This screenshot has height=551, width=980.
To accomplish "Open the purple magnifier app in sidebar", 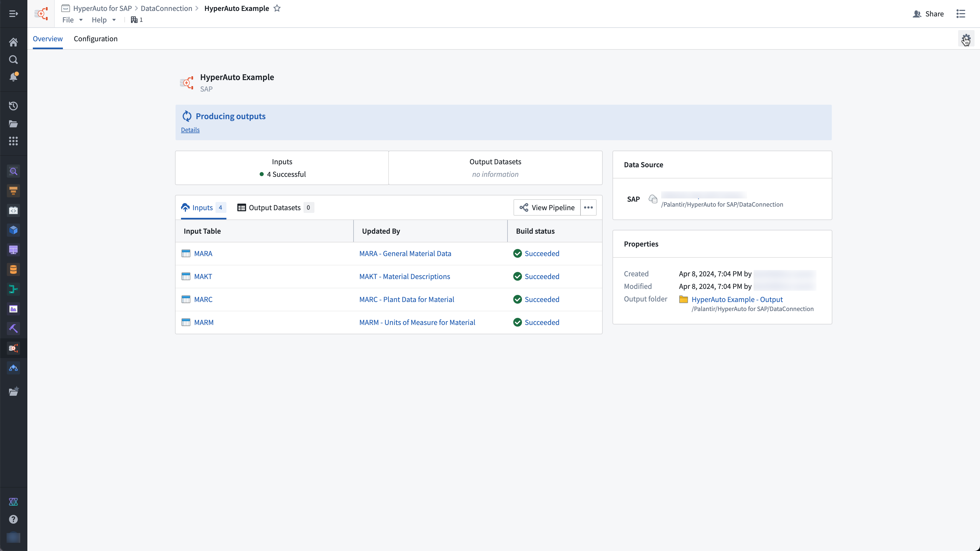I will pyautogui.click(x=13, y=171).
